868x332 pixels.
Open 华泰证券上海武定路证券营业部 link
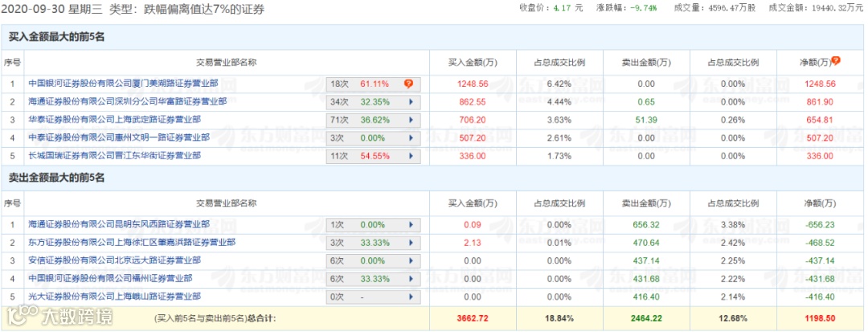pyautogui.click(x=115, y=120)
